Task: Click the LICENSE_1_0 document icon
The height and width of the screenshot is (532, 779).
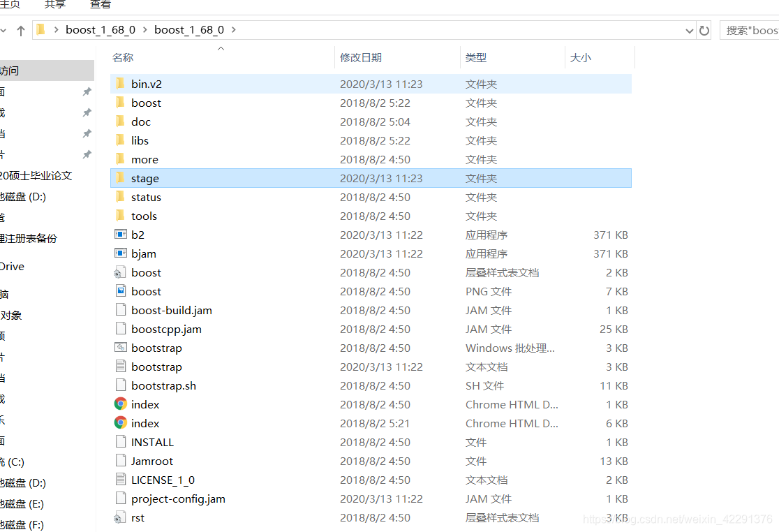Action: click(121, 480)
